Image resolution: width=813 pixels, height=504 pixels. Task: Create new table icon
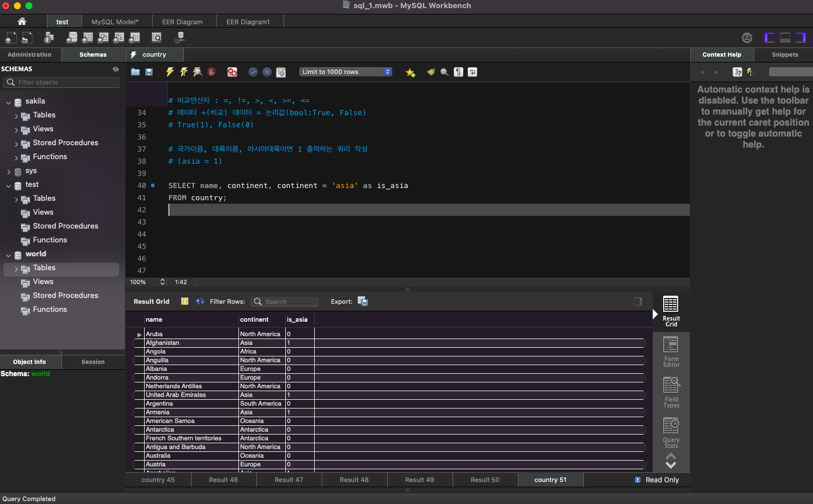[87, 38]
